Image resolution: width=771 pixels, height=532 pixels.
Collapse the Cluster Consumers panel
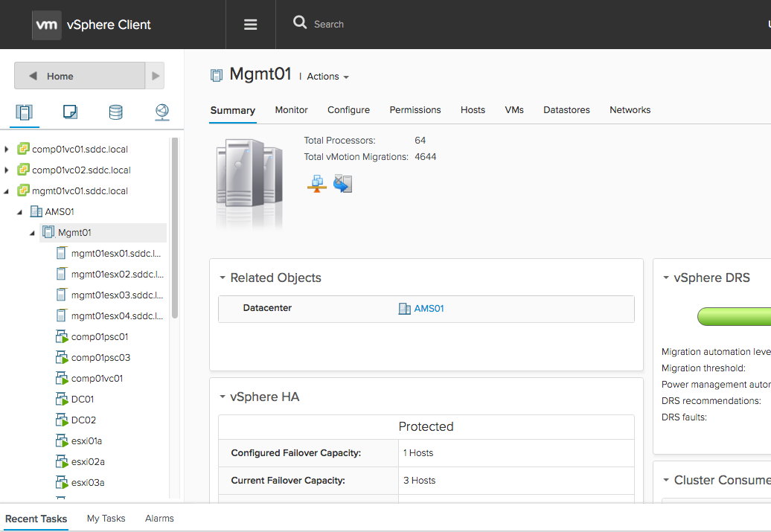coord(666,480)
